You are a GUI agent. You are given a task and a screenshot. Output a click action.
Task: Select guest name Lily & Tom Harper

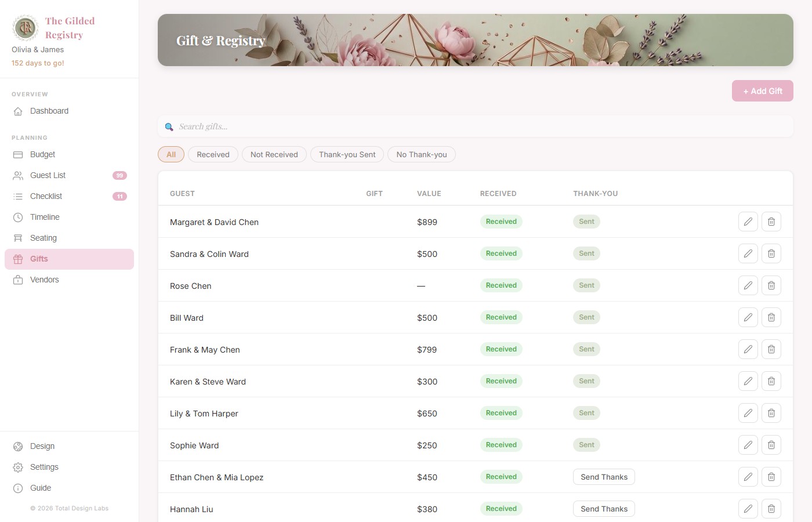coord(204,414)
